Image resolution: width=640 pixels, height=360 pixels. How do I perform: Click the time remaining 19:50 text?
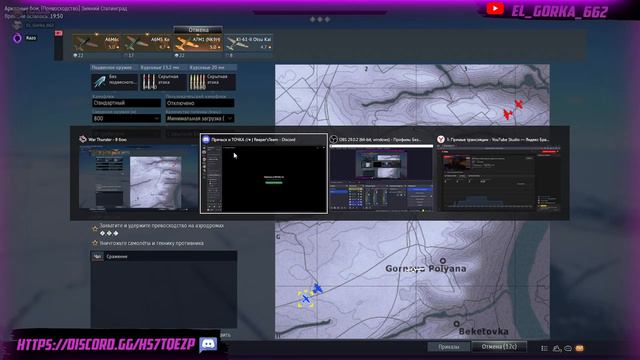(34, 16)
